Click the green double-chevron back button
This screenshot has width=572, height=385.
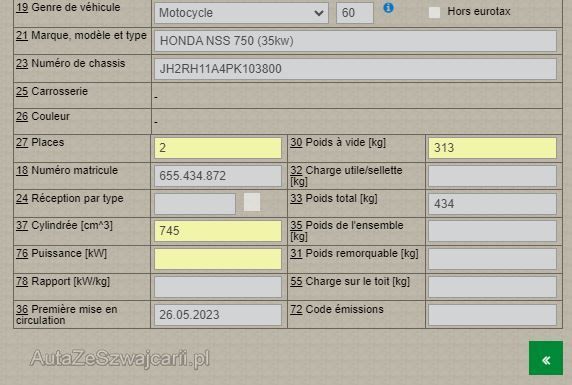coord(546,358)
